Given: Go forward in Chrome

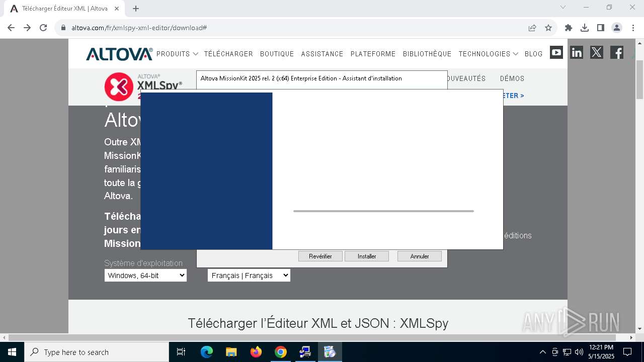Looking at the screenshot, I should tap(27, 28).
